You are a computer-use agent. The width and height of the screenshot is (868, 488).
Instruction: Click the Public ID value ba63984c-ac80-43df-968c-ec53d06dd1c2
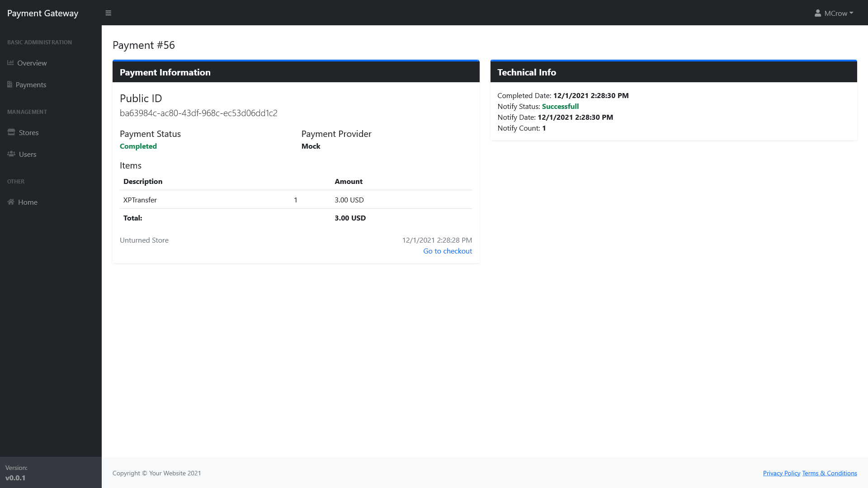198,113
